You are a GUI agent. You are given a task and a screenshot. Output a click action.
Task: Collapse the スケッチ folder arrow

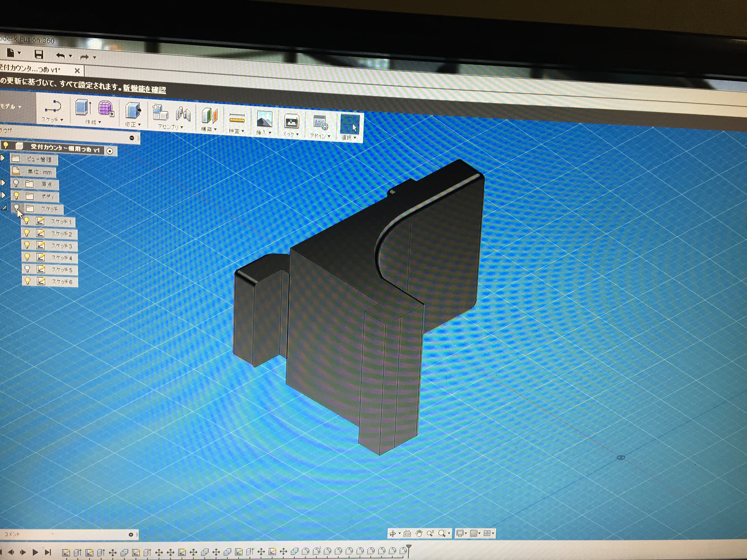click(x=4, y=207)
